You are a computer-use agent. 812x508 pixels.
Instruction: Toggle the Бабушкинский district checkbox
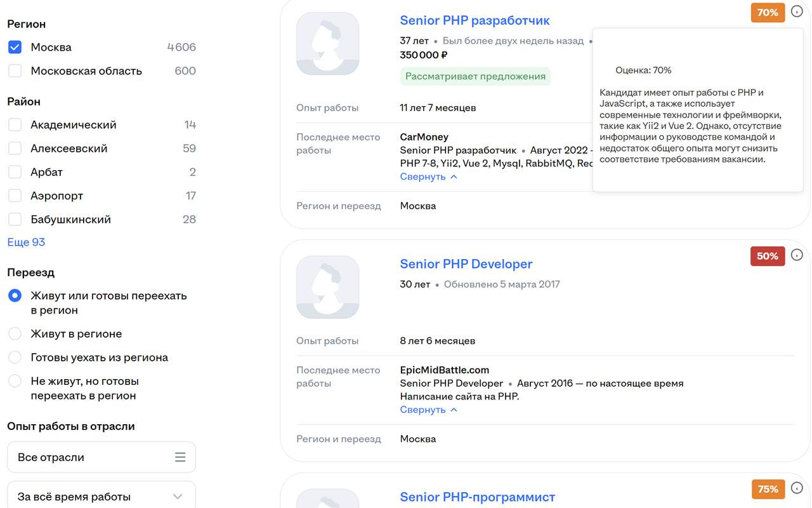pos(15,219)
